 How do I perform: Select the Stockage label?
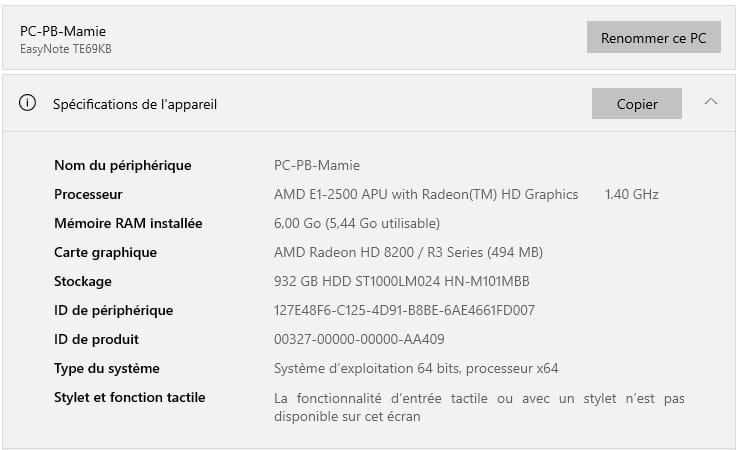click(83, 281)
